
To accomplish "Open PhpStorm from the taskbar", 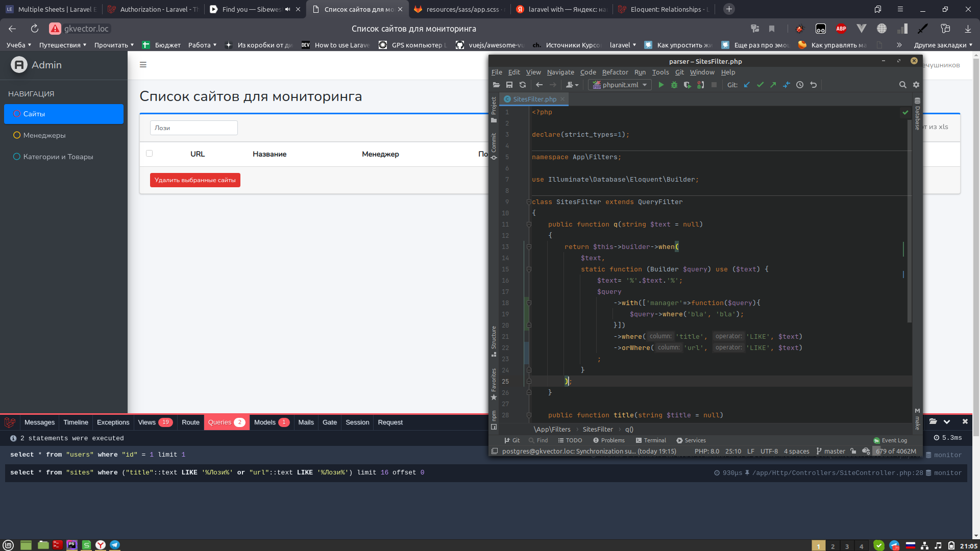I will [x=72, y=545].
